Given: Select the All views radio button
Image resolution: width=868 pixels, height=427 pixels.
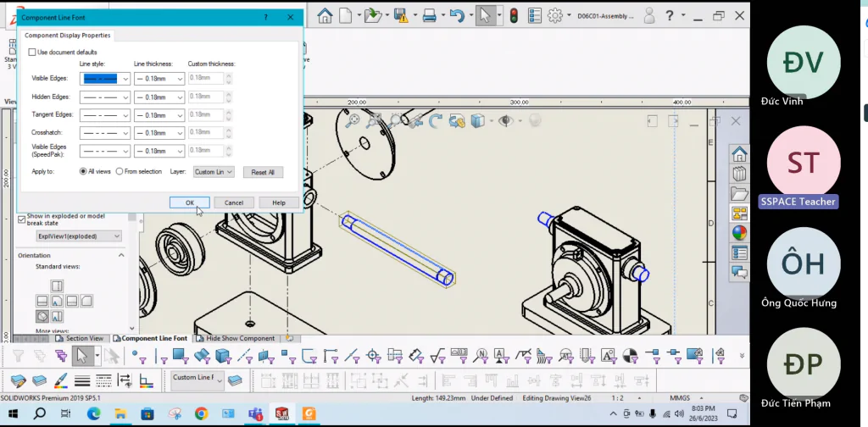Looking at the screenshot, I should click(x=83, y=171).
